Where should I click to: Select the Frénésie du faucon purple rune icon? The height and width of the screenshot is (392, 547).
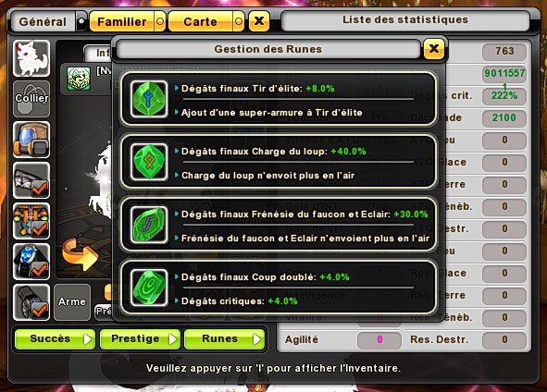click(149, 225)
